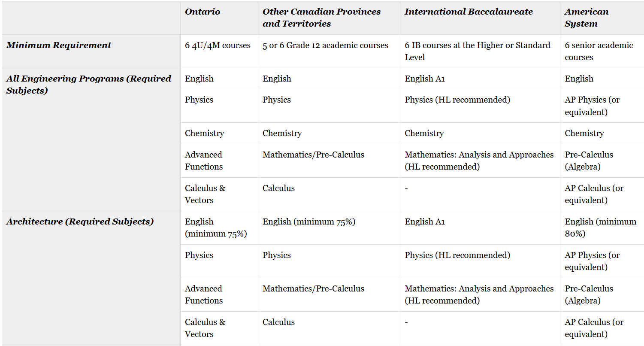
Task: Click the Architecture (Required Subjects) row label
Action: 80,222
